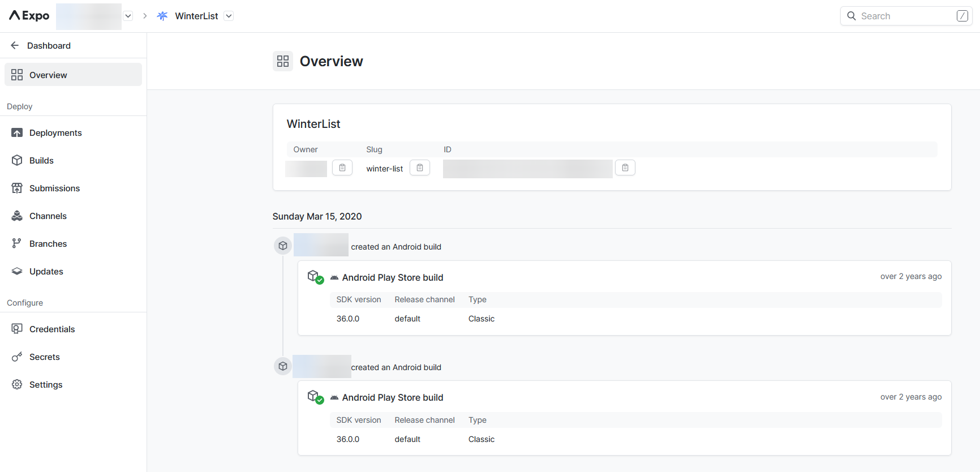Click the Expo logo

coord(29,16)
